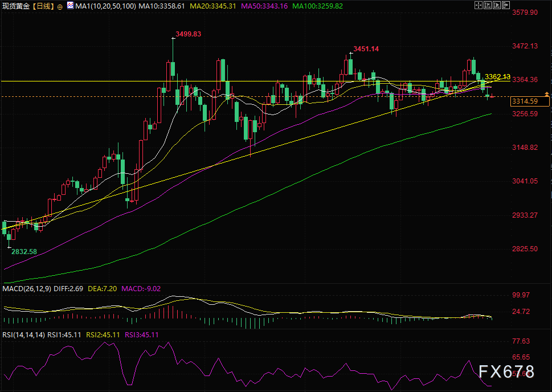
Task: Click the orange up-arrow icon above current price
Action: (x=546, y=93)
